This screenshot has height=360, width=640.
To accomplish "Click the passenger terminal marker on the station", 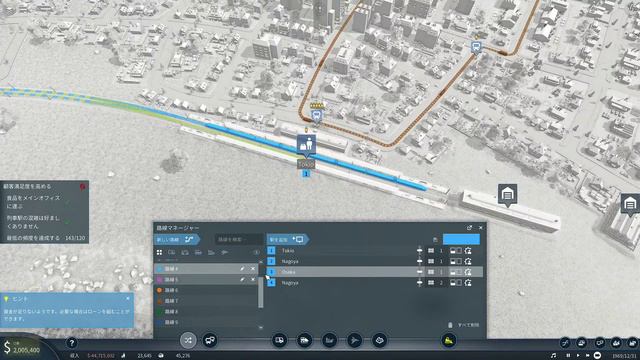I will point(306,145).
